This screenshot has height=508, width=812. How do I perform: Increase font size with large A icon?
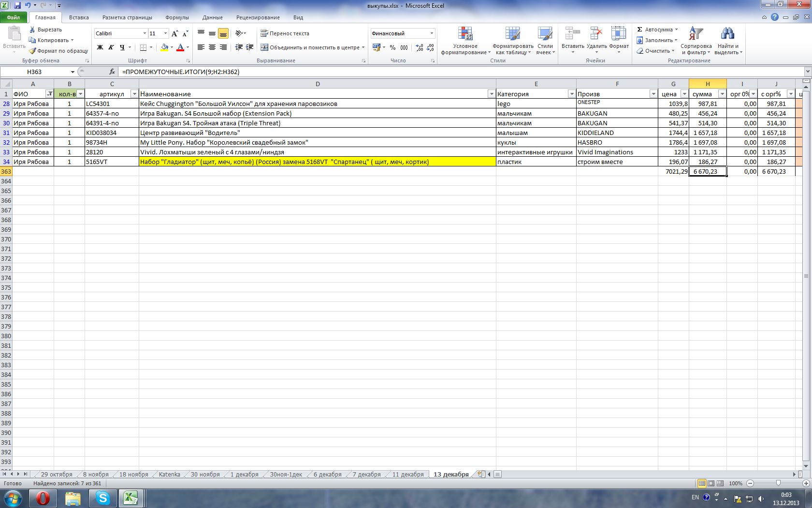pyautogui.click(x=174, y=33)
